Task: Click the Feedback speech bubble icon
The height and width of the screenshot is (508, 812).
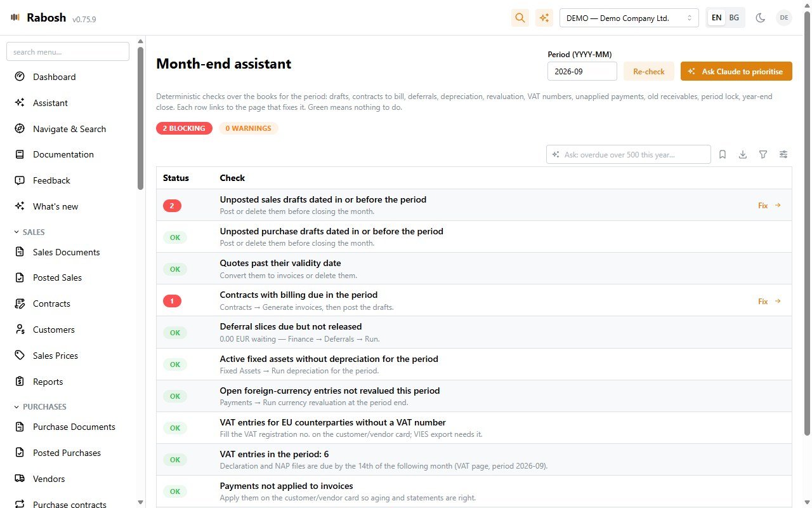Action: [20, 180]
